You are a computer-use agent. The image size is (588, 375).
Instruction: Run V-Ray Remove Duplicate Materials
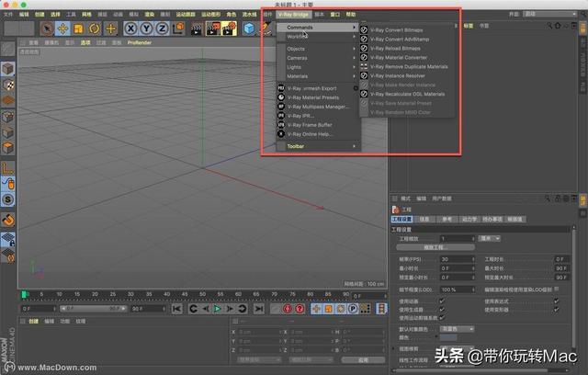pos(407,66)
